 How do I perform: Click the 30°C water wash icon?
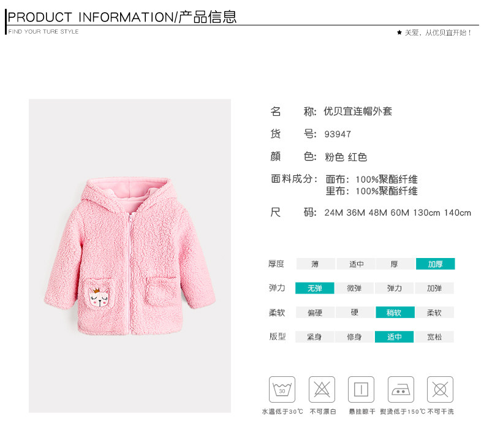[x=282, y=389]
